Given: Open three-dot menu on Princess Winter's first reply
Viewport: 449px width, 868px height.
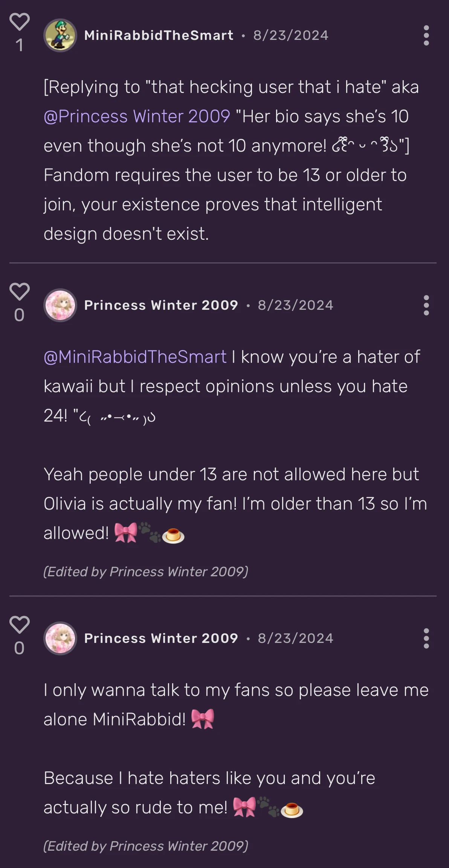Looking at the screenshot, I should (x=426, y=305).
